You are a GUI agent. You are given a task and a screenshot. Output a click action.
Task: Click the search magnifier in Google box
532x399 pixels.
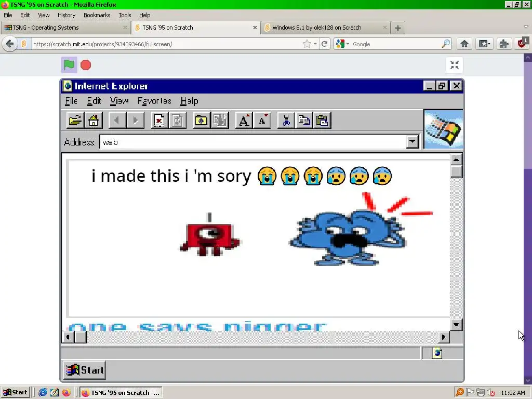pyautogui.click(x=445, y=44)
